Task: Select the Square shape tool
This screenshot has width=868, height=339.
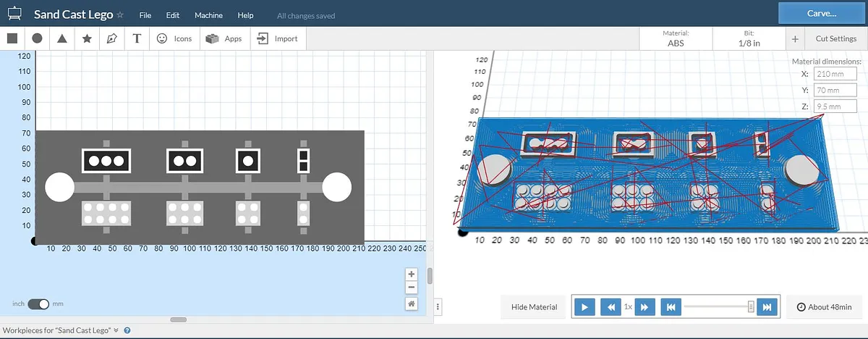Action: 12,38
